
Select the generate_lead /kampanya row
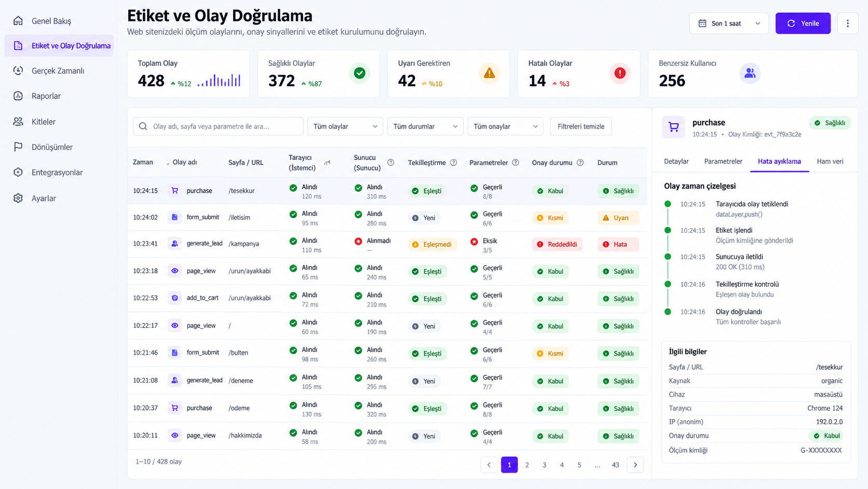387,244
